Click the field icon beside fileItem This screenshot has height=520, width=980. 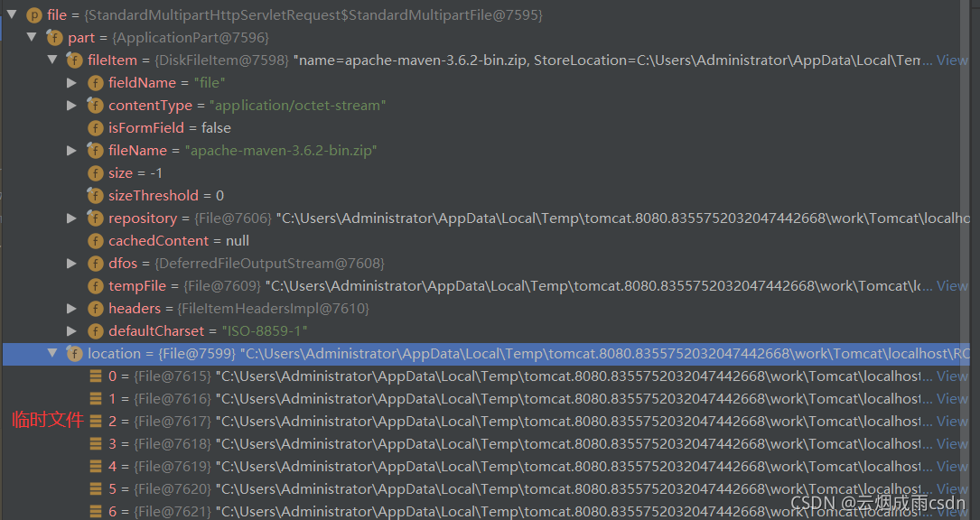click(74, 60)
